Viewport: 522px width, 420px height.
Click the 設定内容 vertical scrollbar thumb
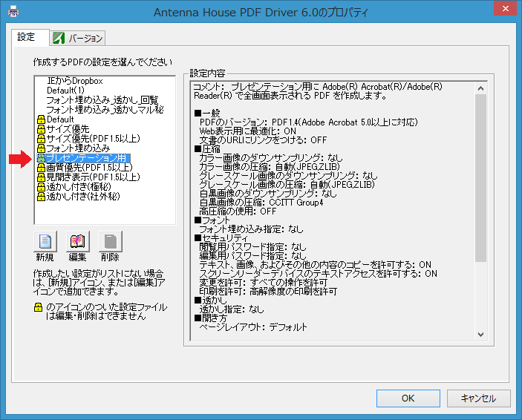(x=480, y=178)
